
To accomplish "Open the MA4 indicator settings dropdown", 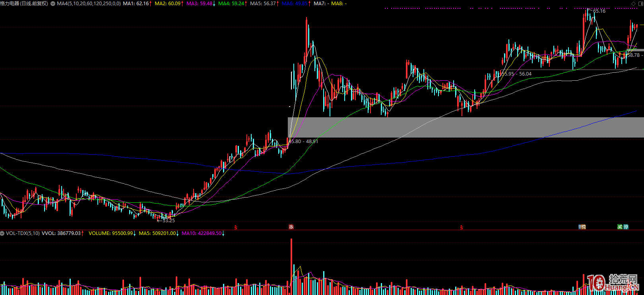I will (53, 4).
